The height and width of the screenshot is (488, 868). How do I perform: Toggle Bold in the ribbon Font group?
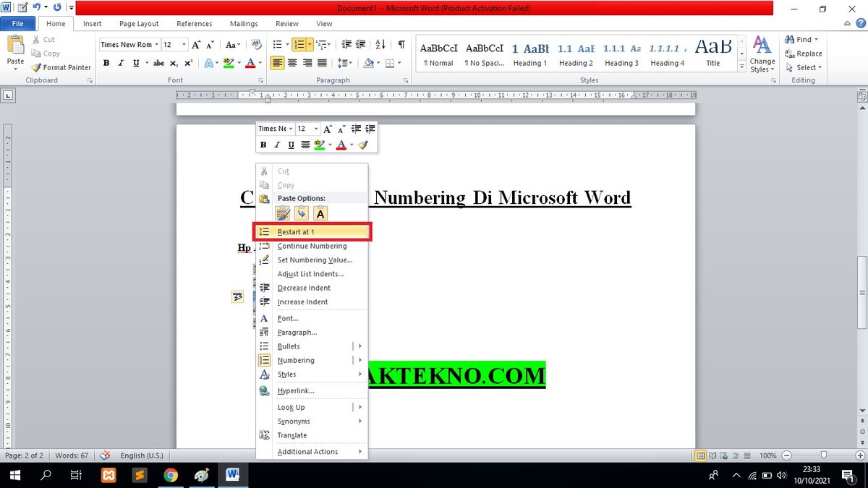coord(106,64)
